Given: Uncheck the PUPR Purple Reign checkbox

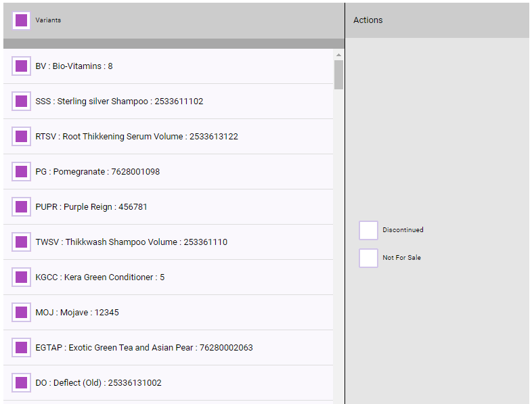Looking at the screenshot, I should point(21,207).
